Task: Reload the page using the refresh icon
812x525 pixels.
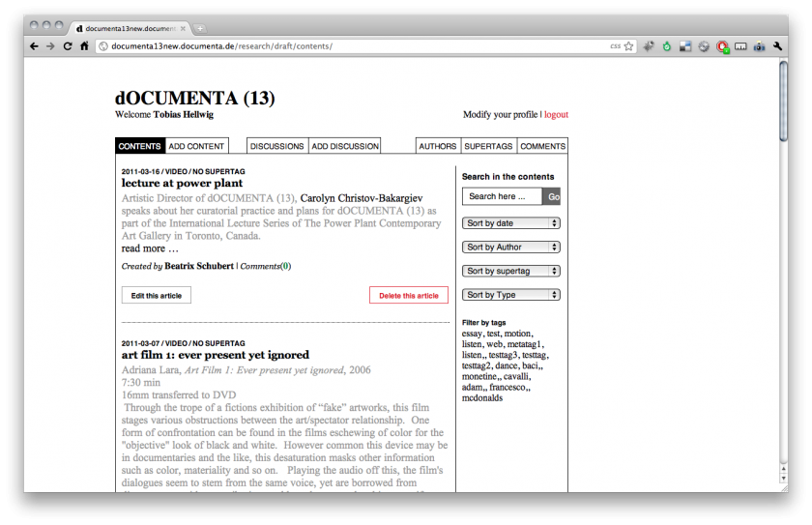Action: [68, 46]
